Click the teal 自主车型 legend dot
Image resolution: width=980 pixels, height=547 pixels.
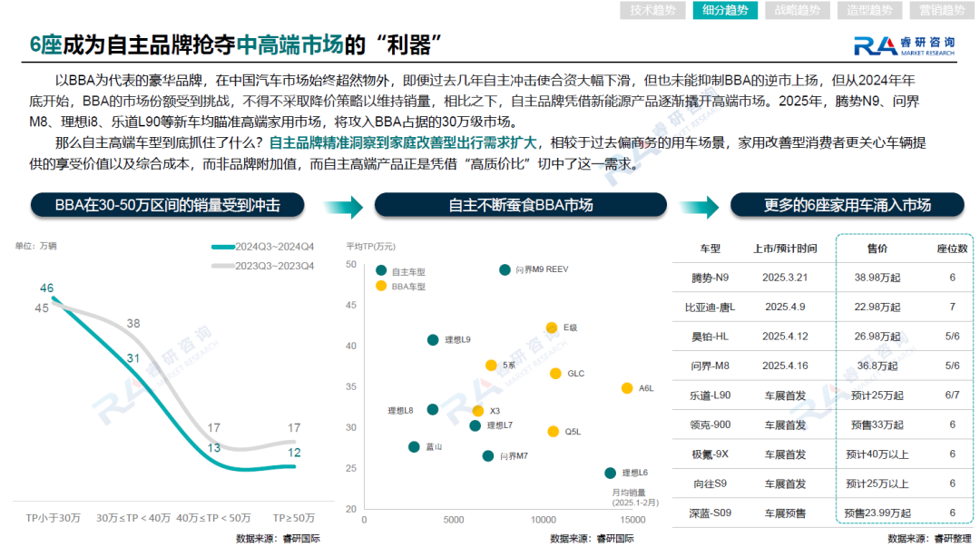tap(381, 270)
